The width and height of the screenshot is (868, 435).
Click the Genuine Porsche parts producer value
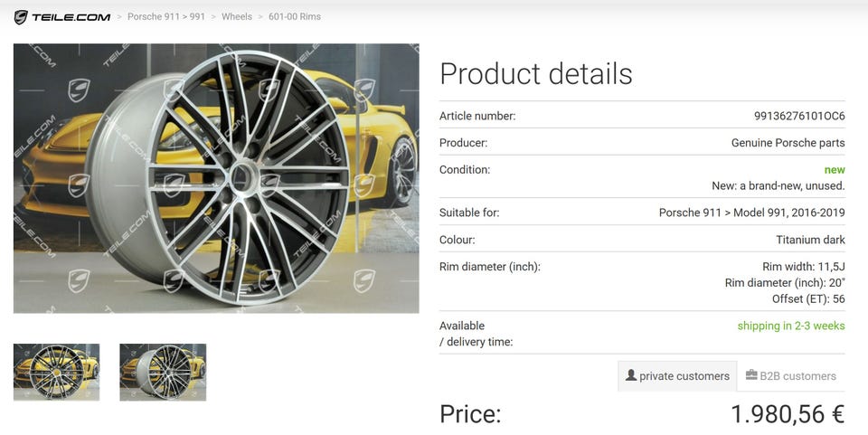[x=788, y=143]
